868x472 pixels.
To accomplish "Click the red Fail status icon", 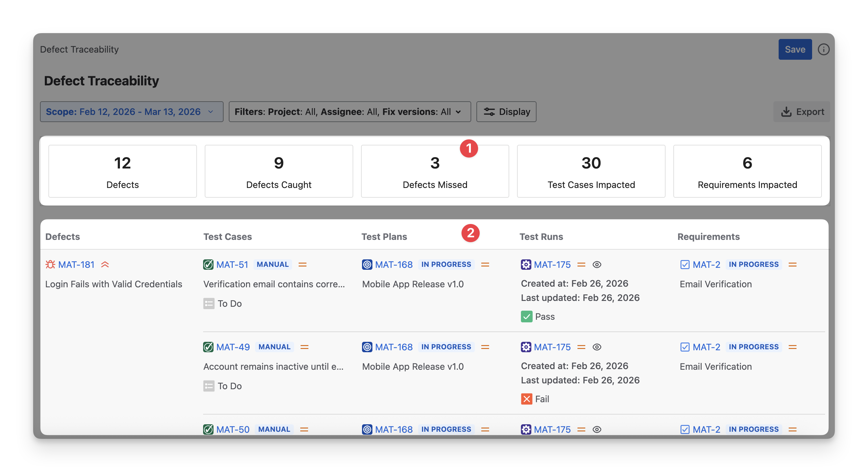I will click(526, 399).
